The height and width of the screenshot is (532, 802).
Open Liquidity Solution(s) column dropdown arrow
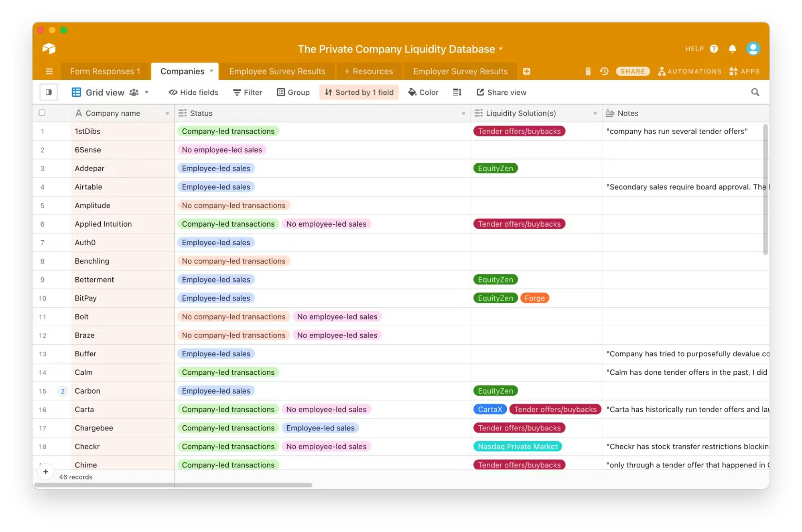595,114
